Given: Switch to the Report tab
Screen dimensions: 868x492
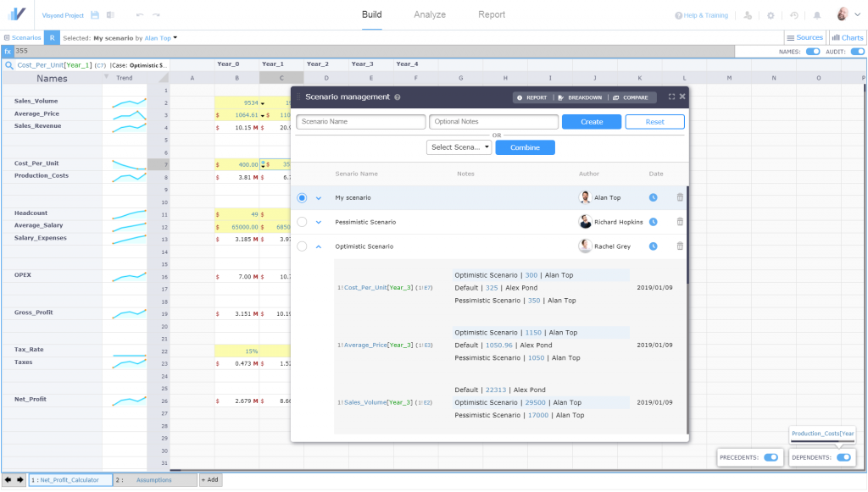Looking at the screenshot, I should click(x=492, y=14).
